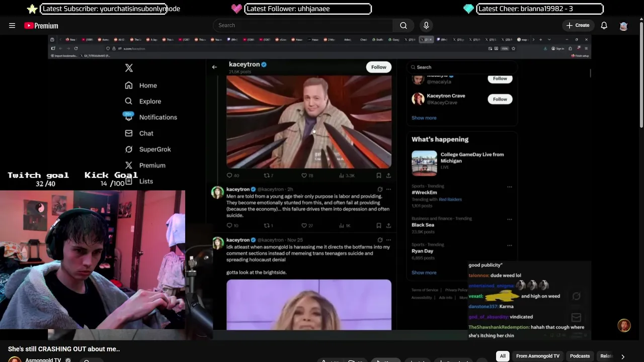Bookmark the Kevin James video post

click(379, 175)
